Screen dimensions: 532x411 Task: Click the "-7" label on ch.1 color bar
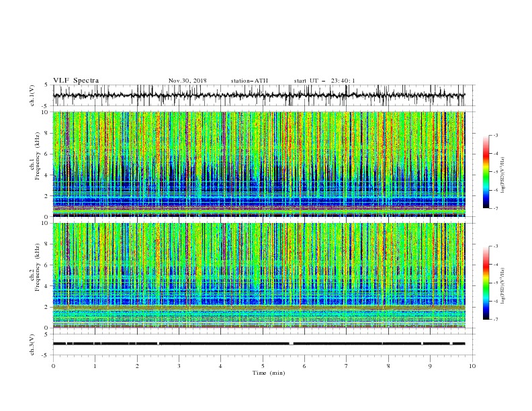point(496,208)
